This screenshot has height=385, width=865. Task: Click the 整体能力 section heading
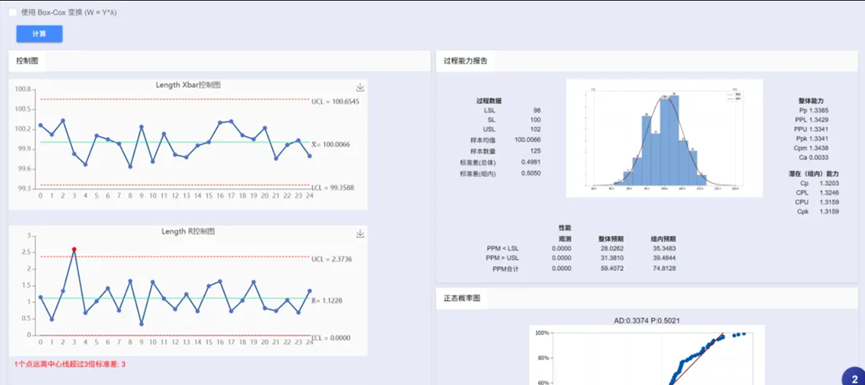810,101
